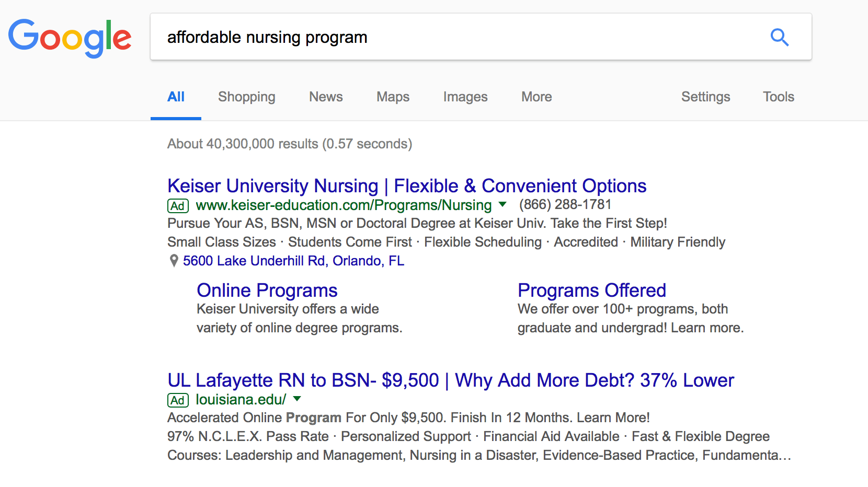Open the Tools options

[778, 97]
